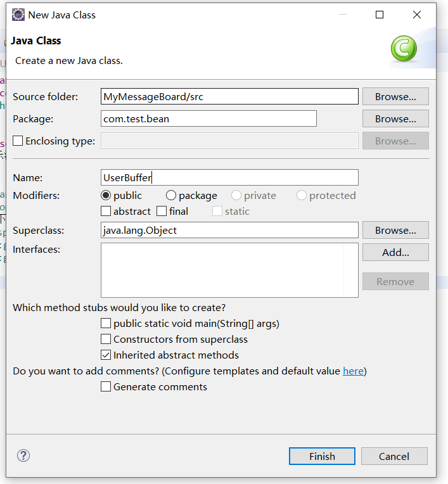Viewport: 448px width, 484px height.
Task: Click the Eclipse icon in the title bar
Action: pos(18,15)
